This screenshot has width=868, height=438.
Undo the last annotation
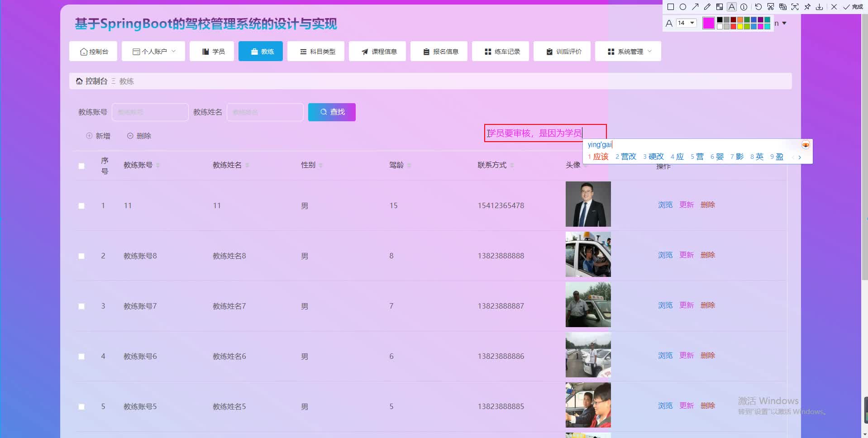(758, 7)
